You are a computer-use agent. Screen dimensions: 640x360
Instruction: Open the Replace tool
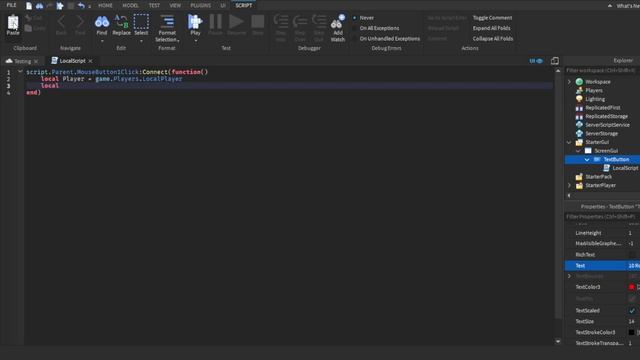(x=121, y=25)
